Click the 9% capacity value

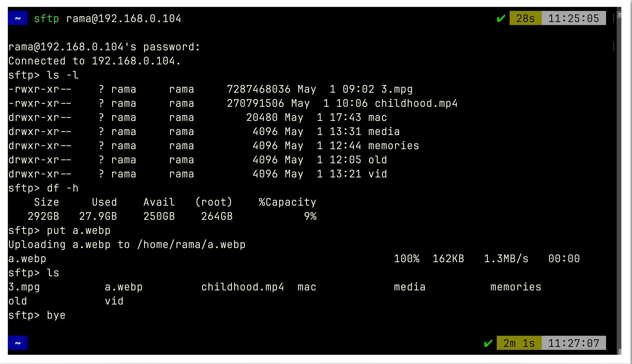(x=310, y=216)
